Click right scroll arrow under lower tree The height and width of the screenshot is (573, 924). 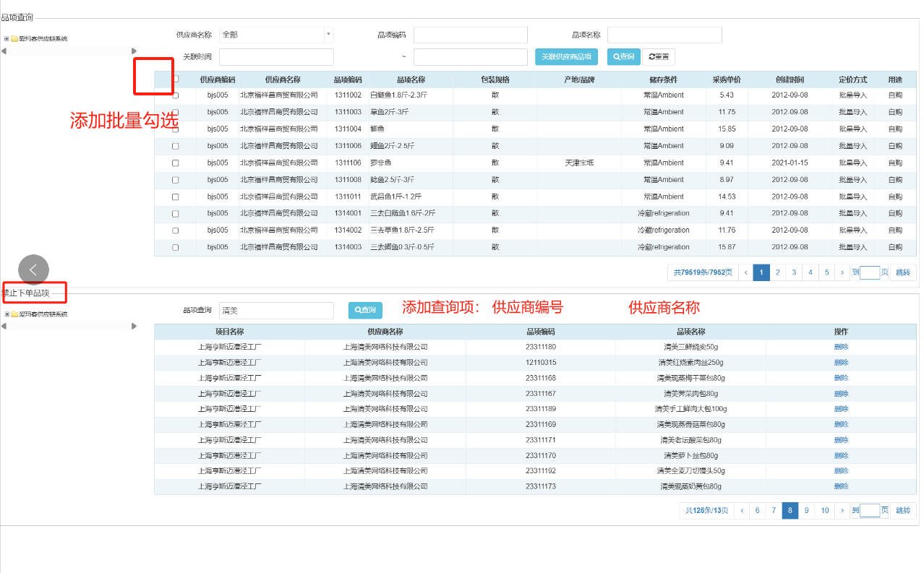coord(134,326)
